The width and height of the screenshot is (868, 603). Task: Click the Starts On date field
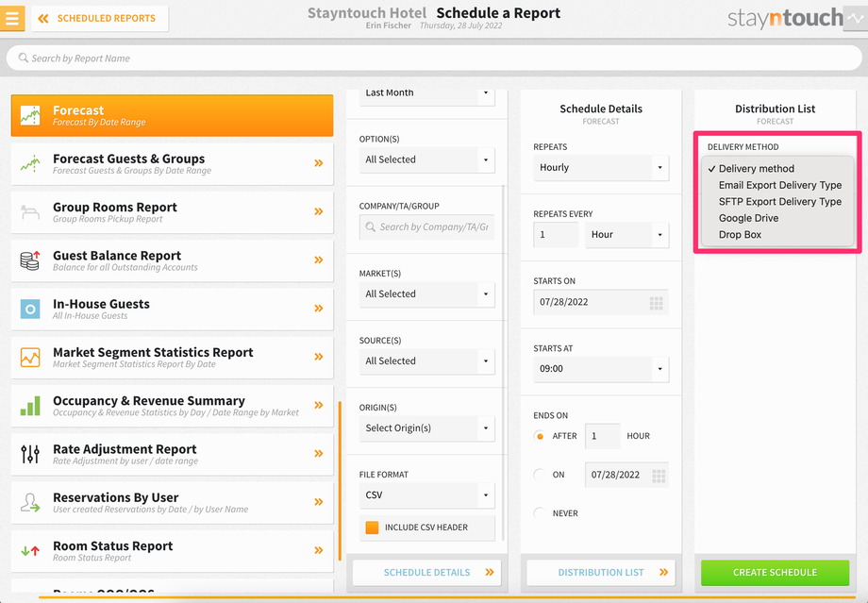pos(601,302)
